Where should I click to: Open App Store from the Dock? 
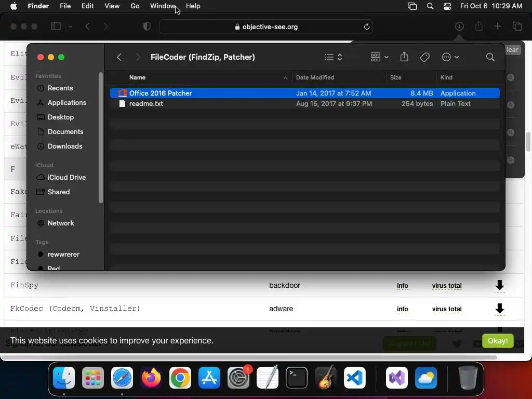pyautogui.click(x=209, y=378)
